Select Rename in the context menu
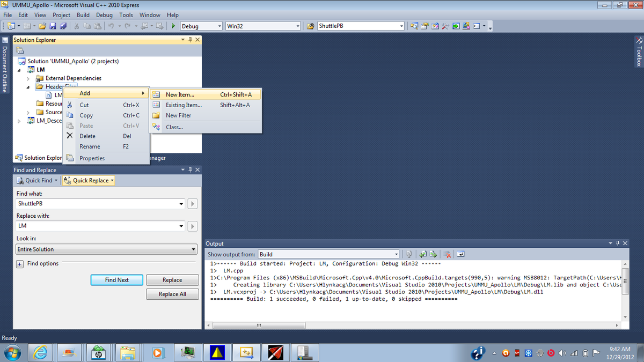 [106, 146]
